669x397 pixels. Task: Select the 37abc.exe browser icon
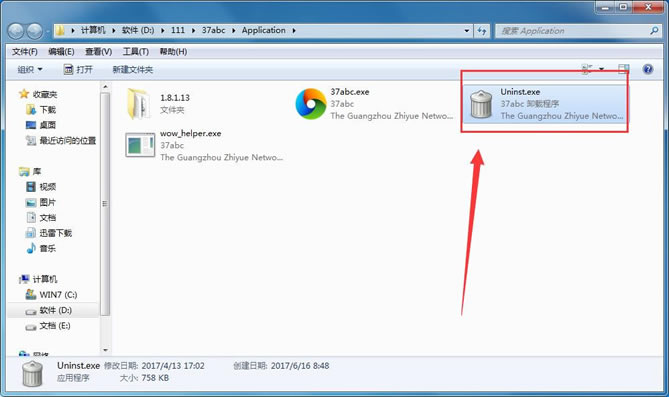point(311,104)
